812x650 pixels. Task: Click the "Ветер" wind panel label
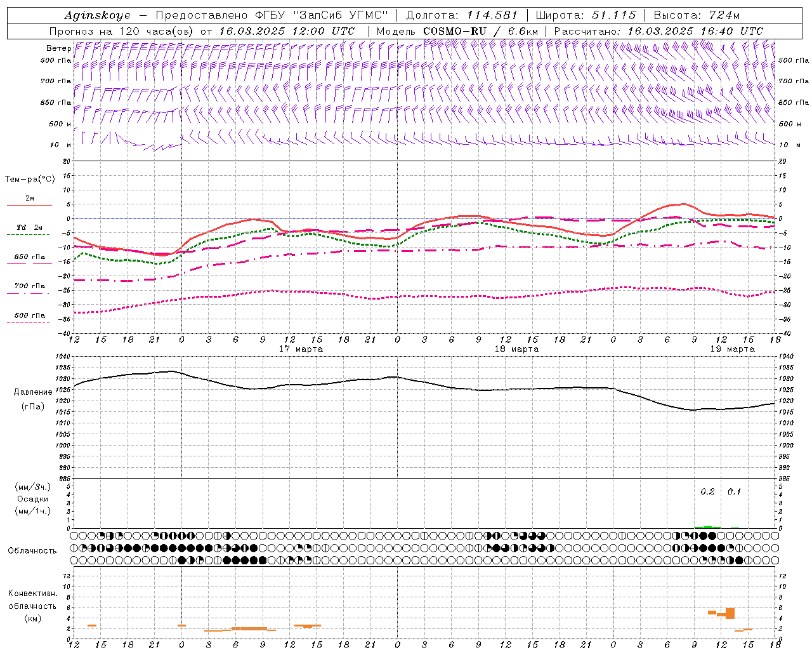click(58, 48)
